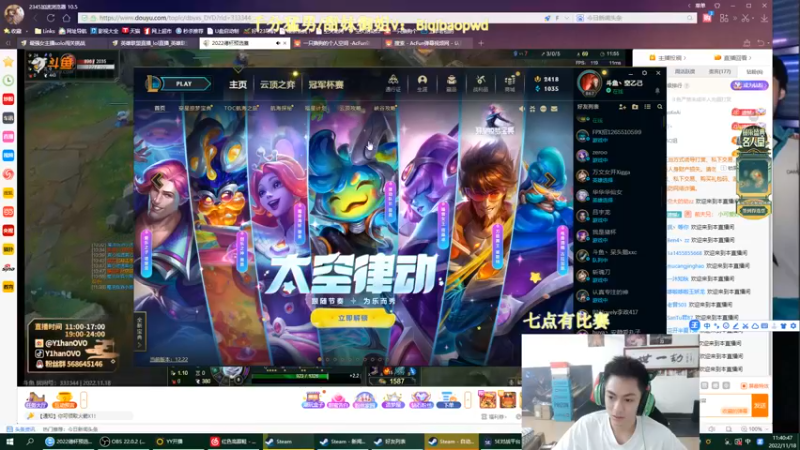Select the 峡谷攻略 sub-navigation item
The width and height of the screenshot is (800, 450).
point(384,108)
